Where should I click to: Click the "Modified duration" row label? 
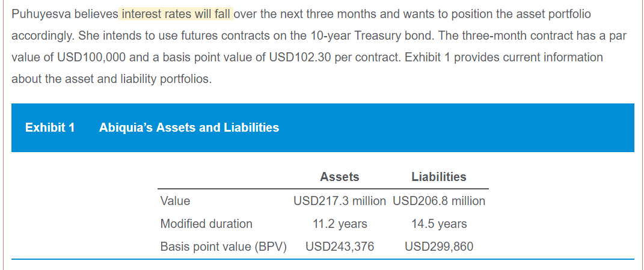coord(206,224)
